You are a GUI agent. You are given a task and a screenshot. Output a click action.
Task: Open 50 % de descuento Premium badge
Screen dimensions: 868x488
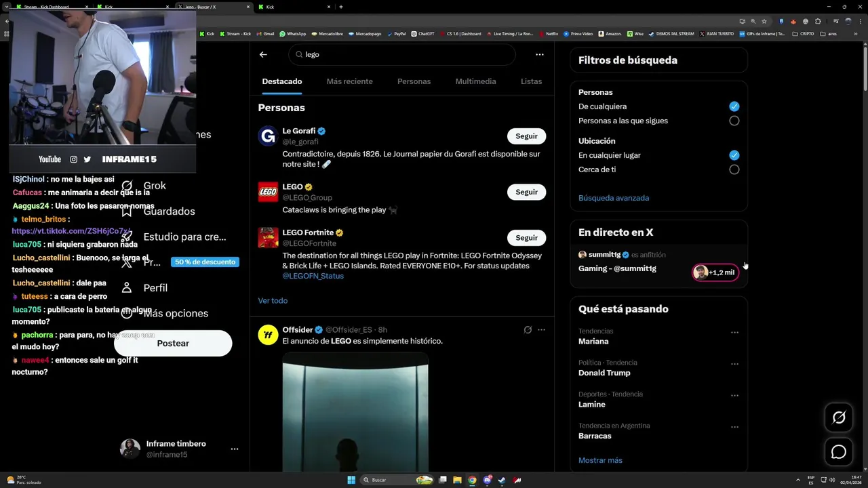click(205, 262)
